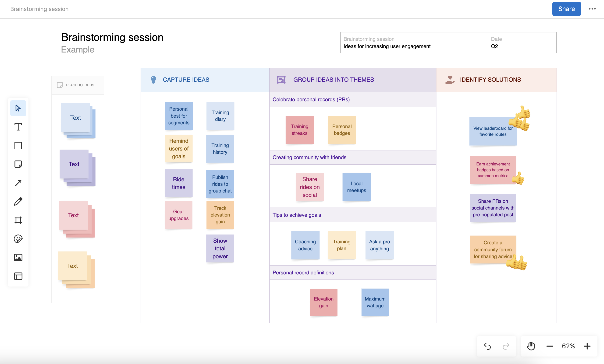
Task: Click the Image insert tool
Action: [x=18, y=257]
